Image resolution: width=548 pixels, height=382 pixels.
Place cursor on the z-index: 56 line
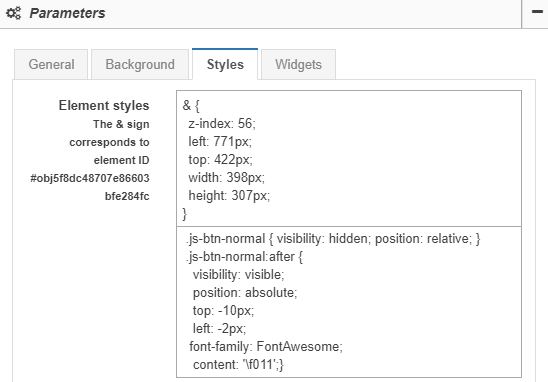click(222, 123)
